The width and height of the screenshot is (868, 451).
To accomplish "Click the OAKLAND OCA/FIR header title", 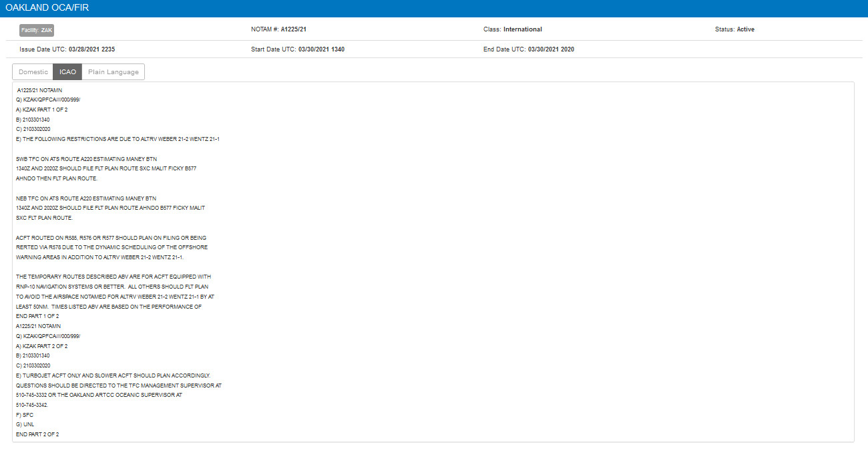I will 47,8.
